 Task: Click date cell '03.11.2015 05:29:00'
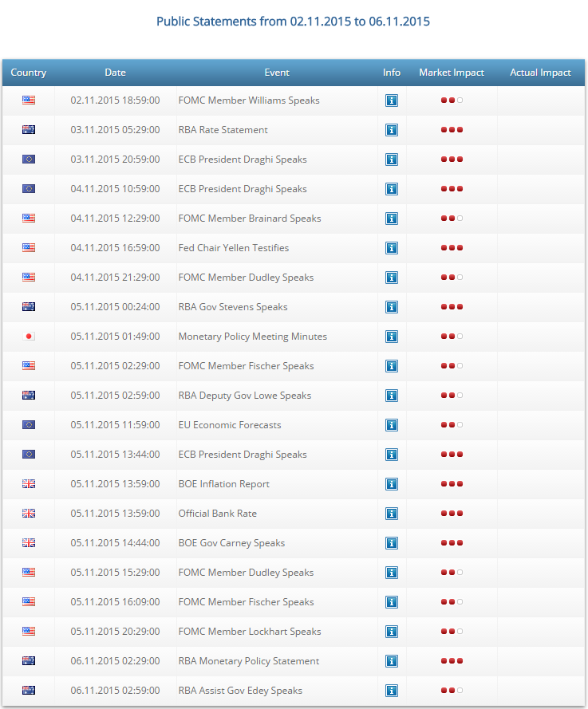[116, 130]
